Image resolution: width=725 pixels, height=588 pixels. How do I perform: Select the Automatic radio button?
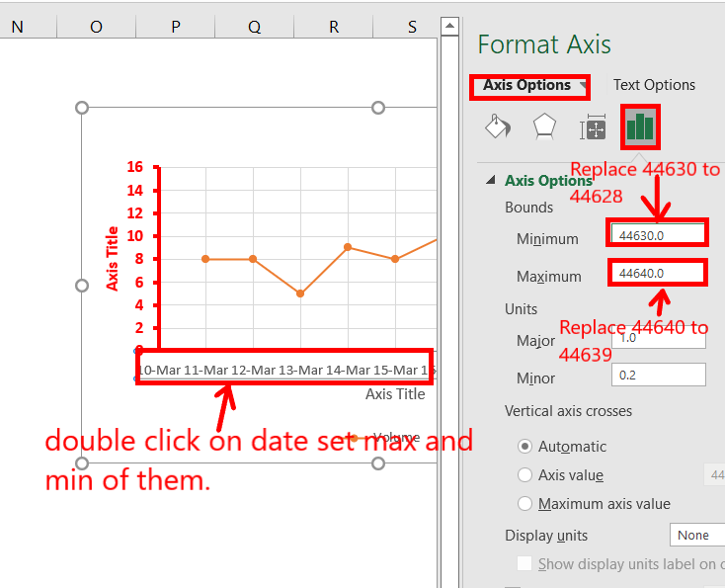[524, 447]
